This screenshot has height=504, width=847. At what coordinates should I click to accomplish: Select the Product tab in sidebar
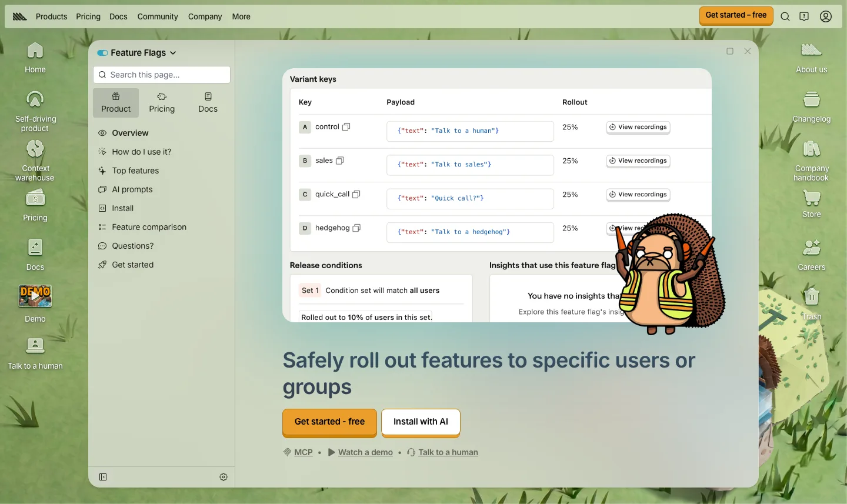point(116,103)
